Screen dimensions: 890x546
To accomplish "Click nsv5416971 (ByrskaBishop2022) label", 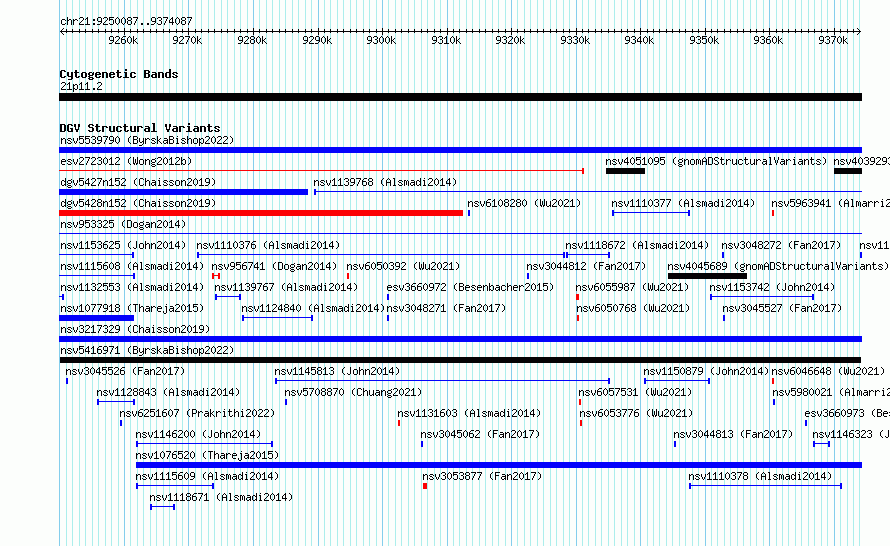I will coord(147,350).
